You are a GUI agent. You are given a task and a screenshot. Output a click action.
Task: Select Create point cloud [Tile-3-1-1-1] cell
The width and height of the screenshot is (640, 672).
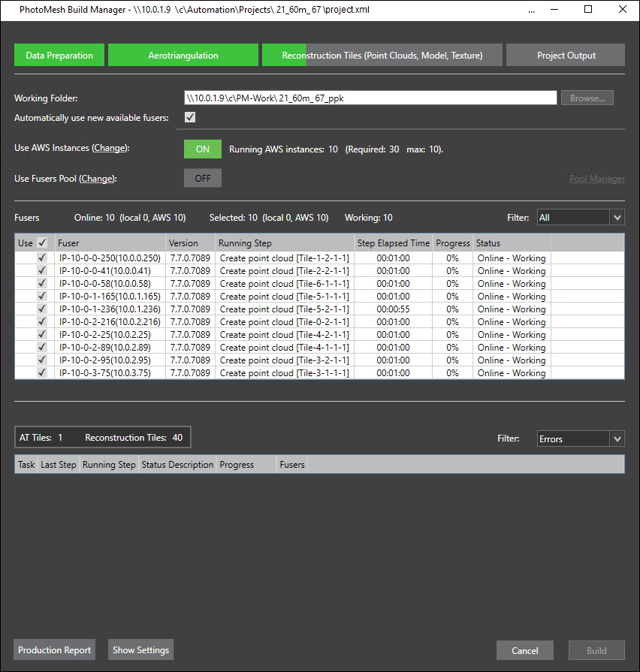[285, 373]
